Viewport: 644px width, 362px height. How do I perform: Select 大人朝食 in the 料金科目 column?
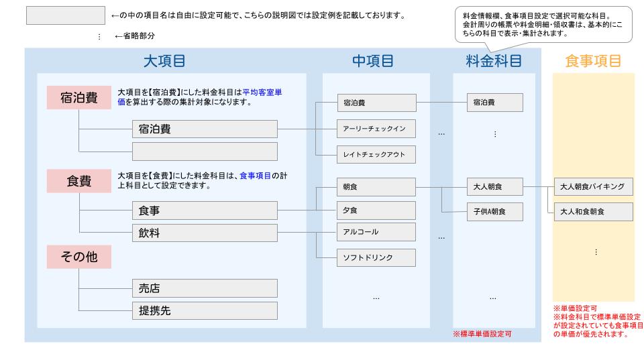point(494,187)
